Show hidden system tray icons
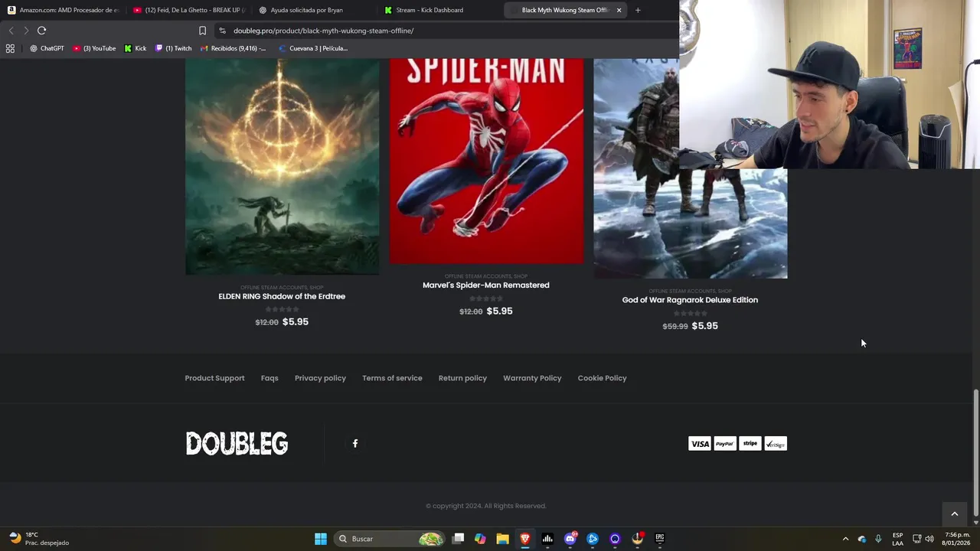This screenshot has height=551, width=980. pos(845,539)
